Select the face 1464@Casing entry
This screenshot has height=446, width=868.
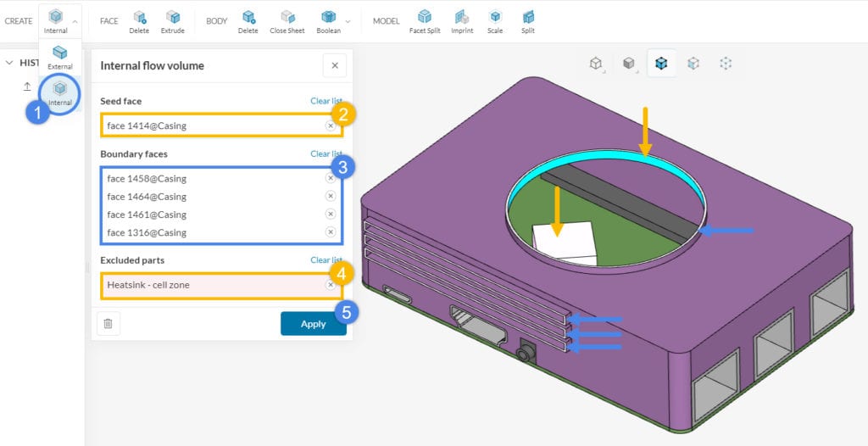pos(221,196)
